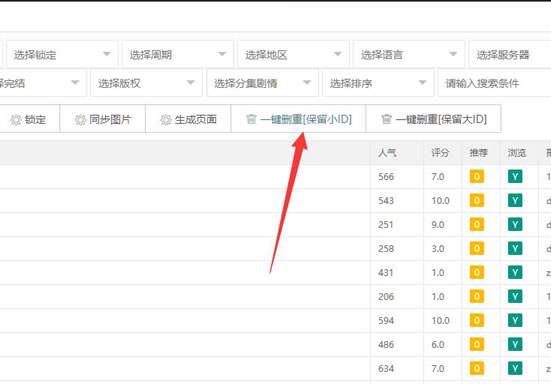Click 评分 9.0 in row 251
This screenshot has height=384, width=551.
click(x=438, y=224)
